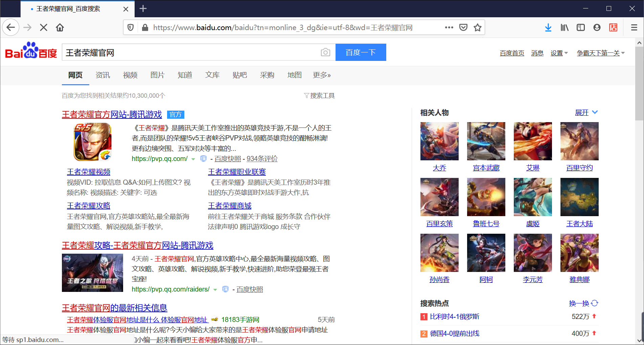
Task: Open the 王者荣耀职业联赛 sublink
Action: (x=237, y=172)
